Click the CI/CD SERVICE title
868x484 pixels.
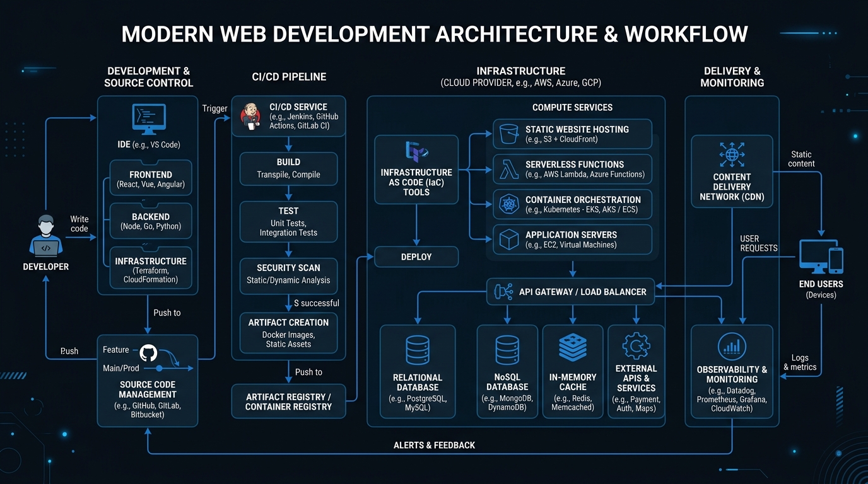[298, 107]
